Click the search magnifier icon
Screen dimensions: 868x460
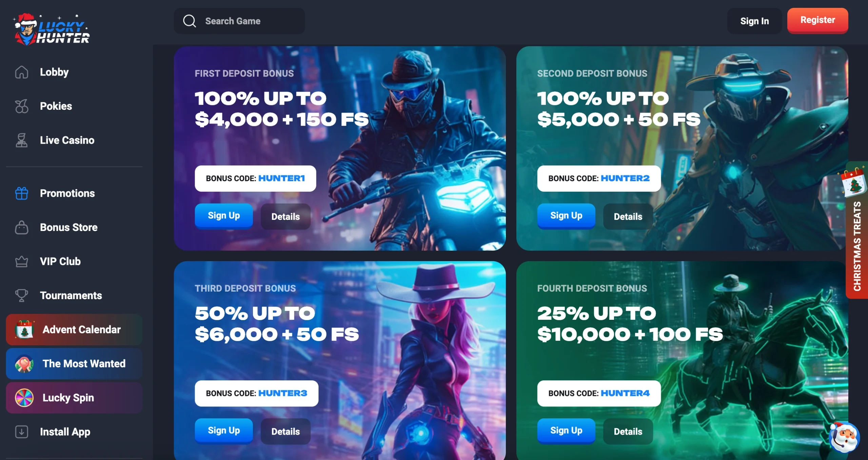[190, 21]
